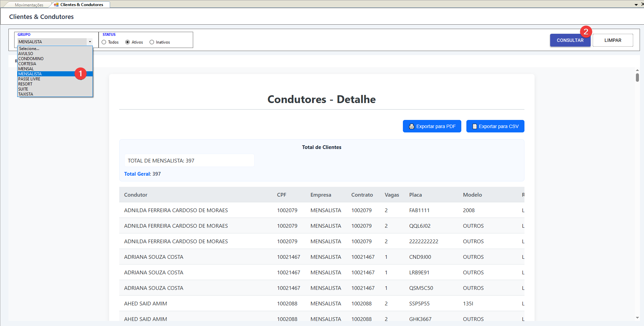Choose CONDOMINO in the group list

[55, 59]
